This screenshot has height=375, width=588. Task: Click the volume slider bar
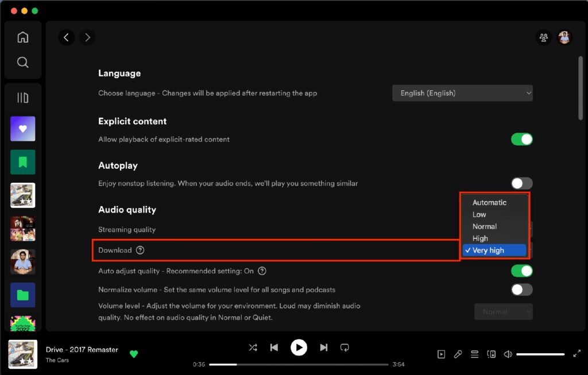pos(540,354)
